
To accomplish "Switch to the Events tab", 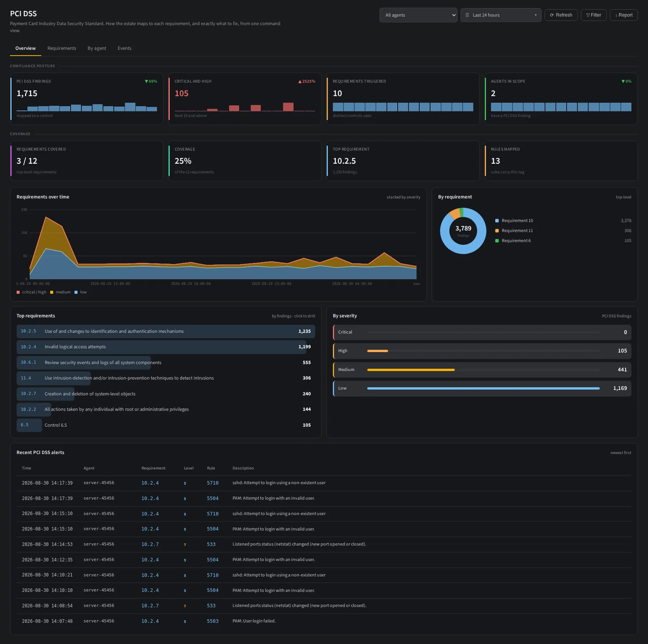I will [x=124, y=48].
